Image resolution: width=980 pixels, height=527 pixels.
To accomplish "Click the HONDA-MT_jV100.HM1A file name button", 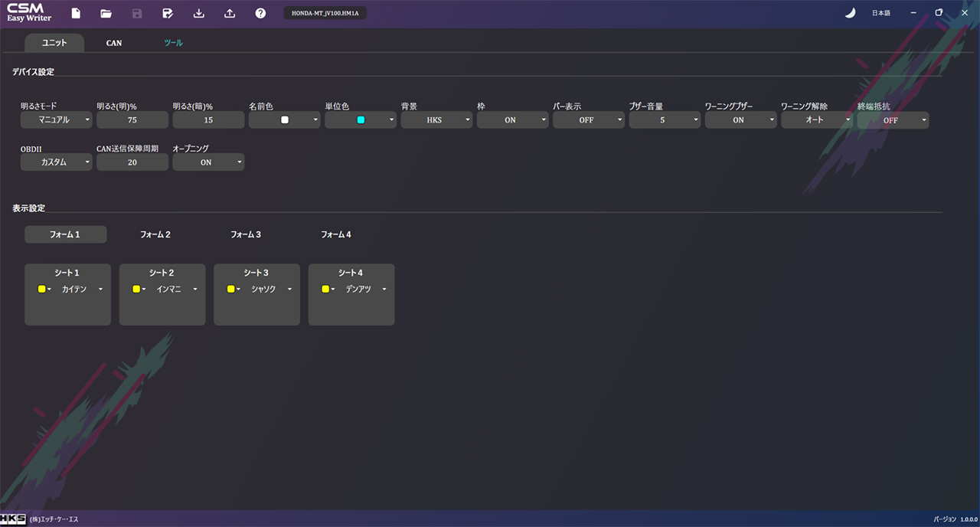I will click(x=325, y=13).
